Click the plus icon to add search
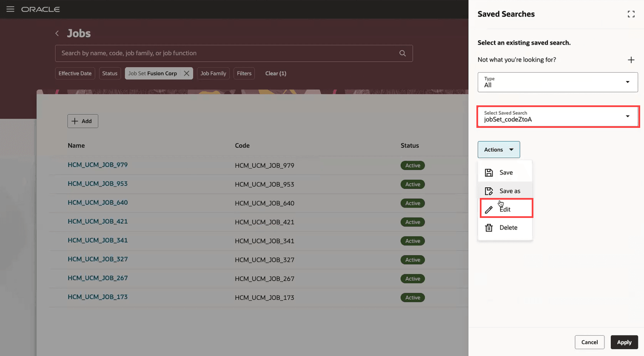 631,60
